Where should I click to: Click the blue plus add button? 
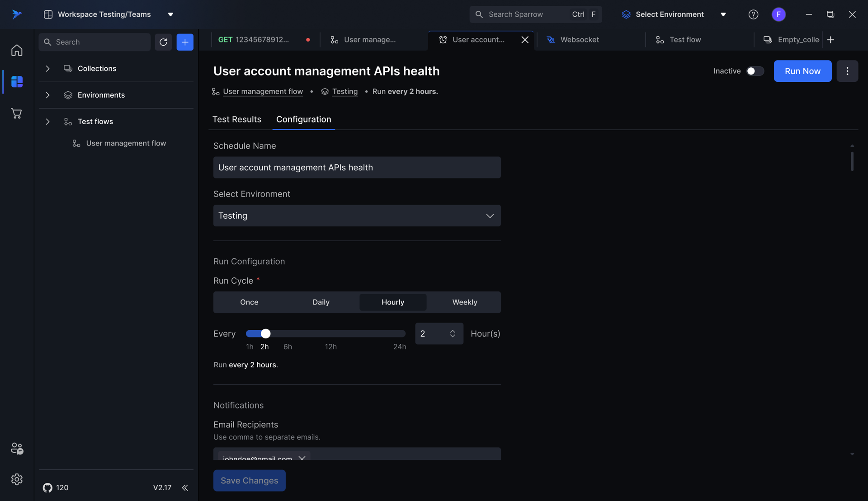coord(185,42)
